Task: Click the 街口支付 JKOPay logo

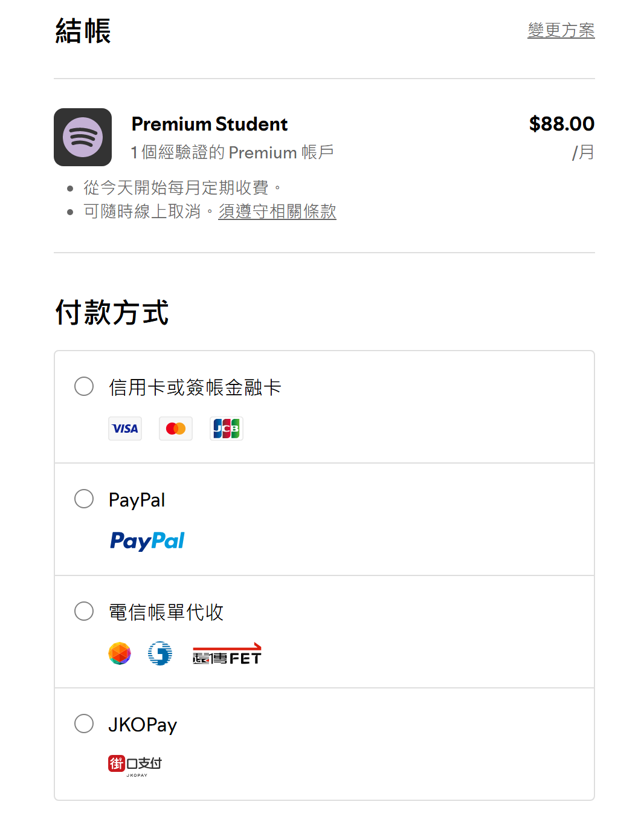Action: point(135,765)
